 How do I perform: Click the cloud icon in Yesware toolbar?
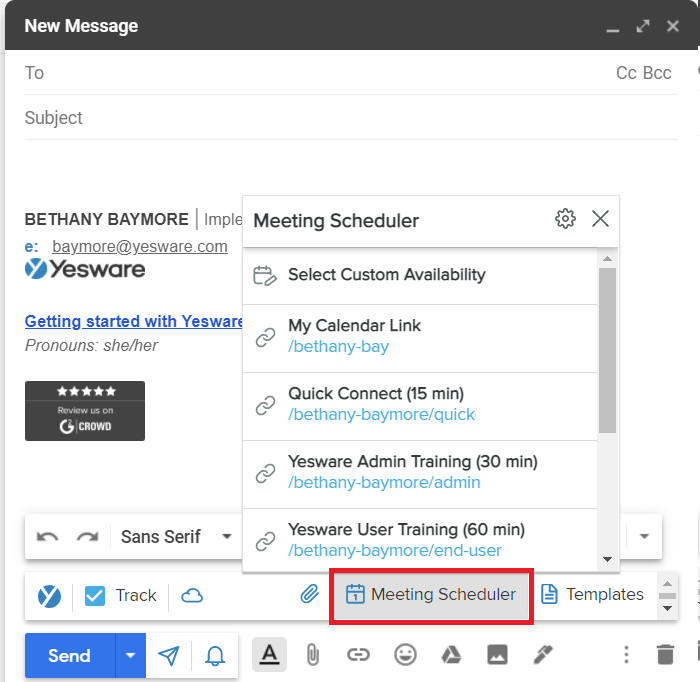click(x=192, y=596)
